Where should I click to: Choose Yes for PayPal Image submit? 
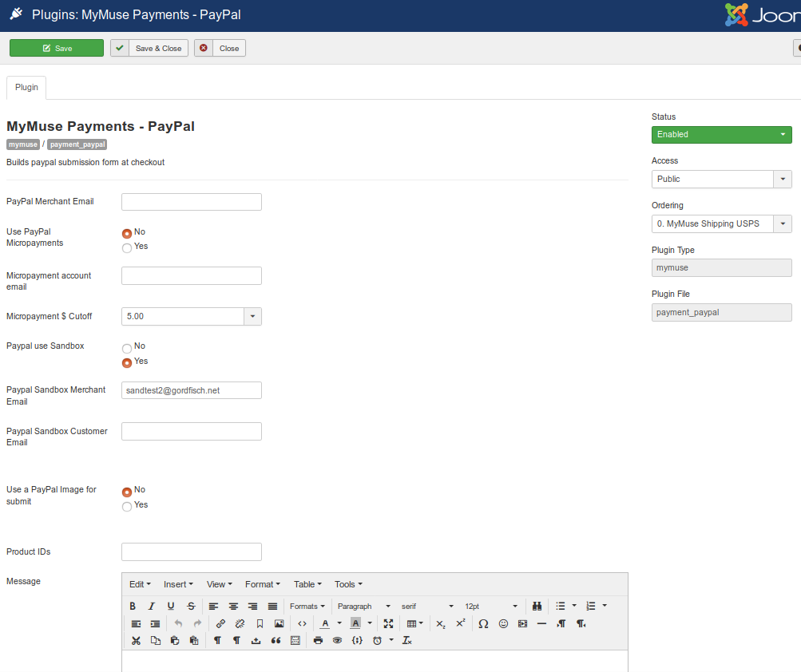coord(126,505)
